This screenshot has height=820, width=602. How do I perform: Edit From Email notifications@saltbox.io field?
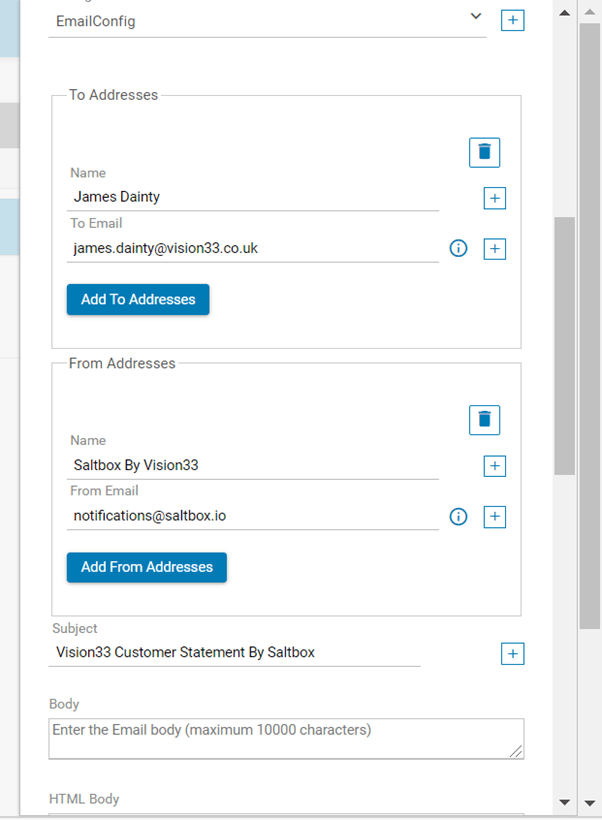coord(253,516)
